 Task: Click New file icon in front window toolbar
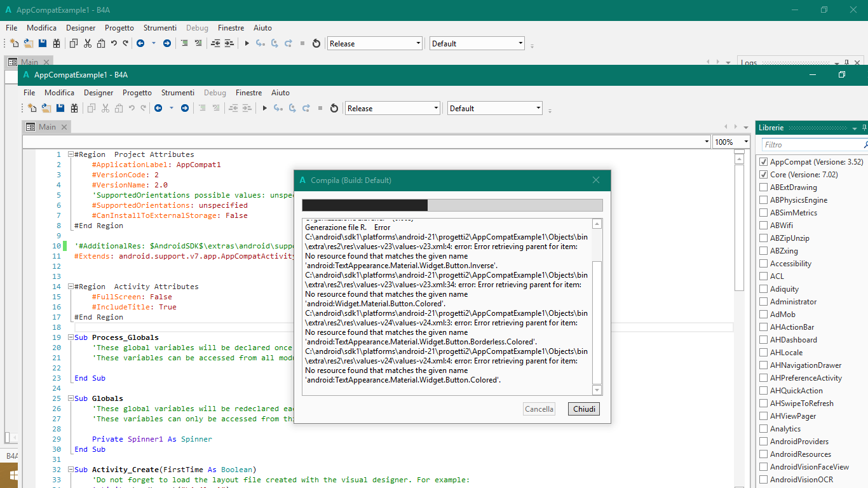32,109
